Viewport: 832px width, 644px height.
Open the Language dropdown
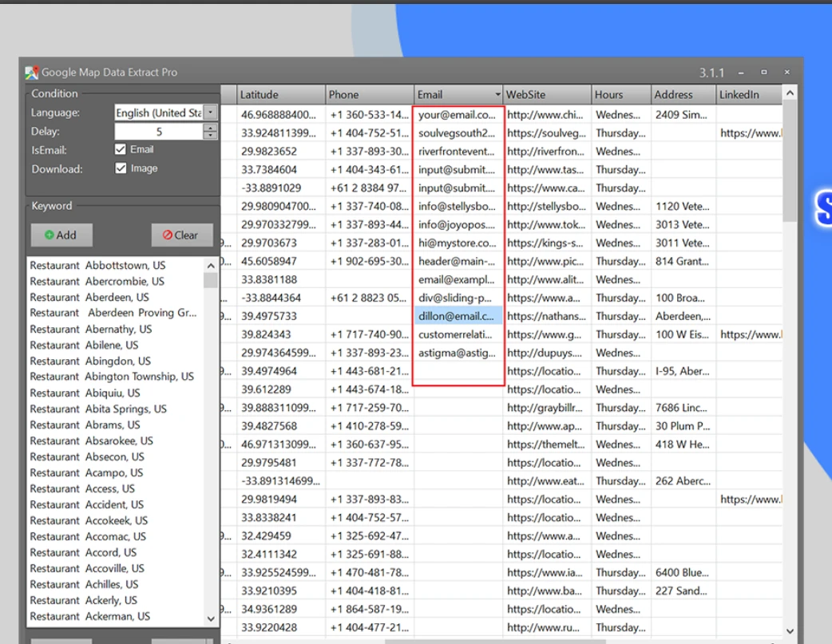[x=210, y=113]
